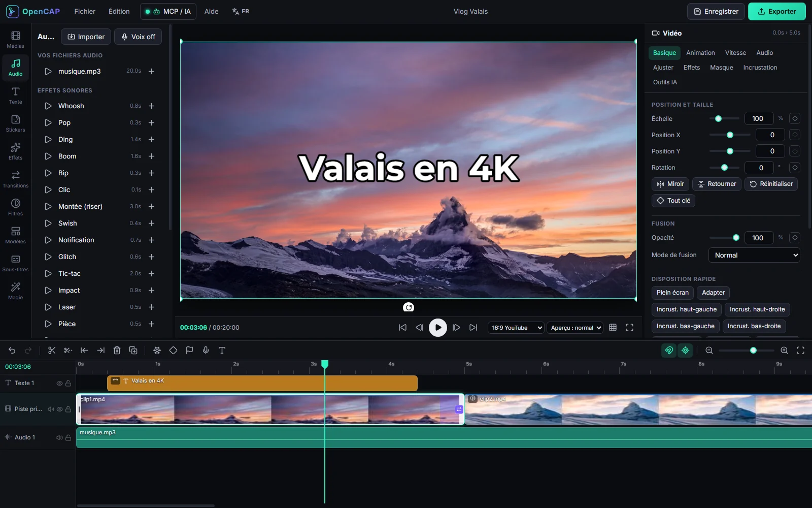The height and width of the screenshot is (508, 812).
Task: Adjust the Opacité slider
Action: pyautogui.click(x=724, y=238)
